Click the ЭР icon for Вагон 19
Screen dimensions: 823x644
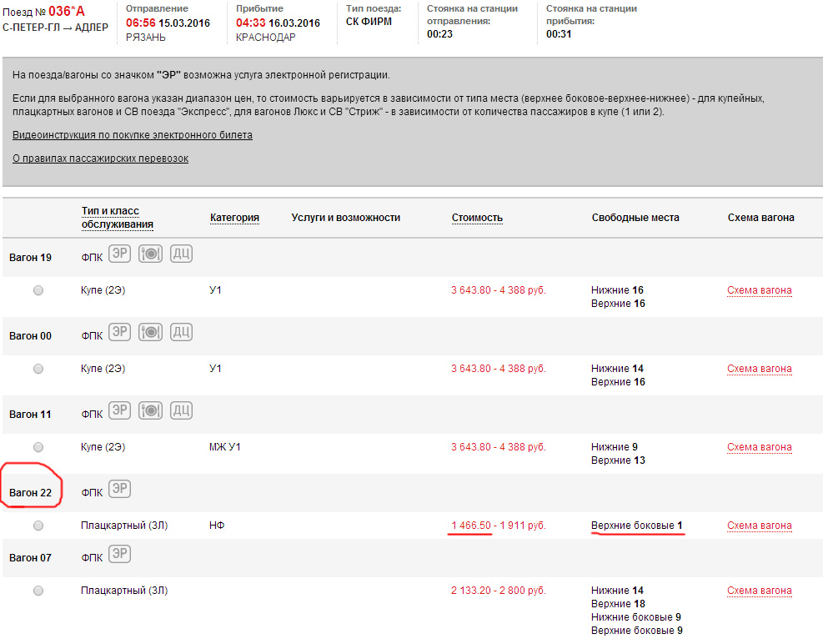click(120, 254)
